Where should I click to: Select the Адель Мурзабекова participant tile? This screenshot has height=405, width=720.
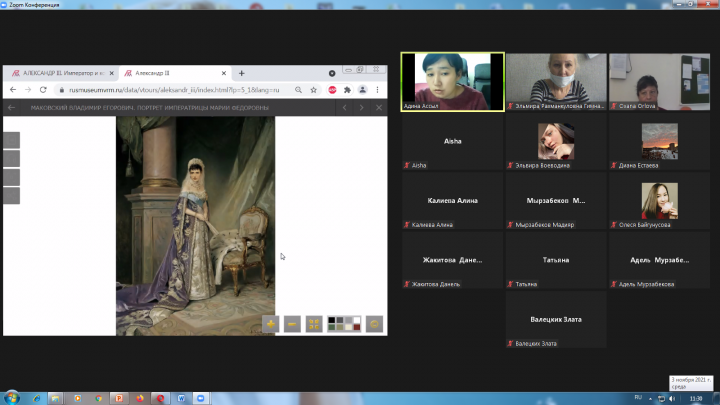pos(659,260)
